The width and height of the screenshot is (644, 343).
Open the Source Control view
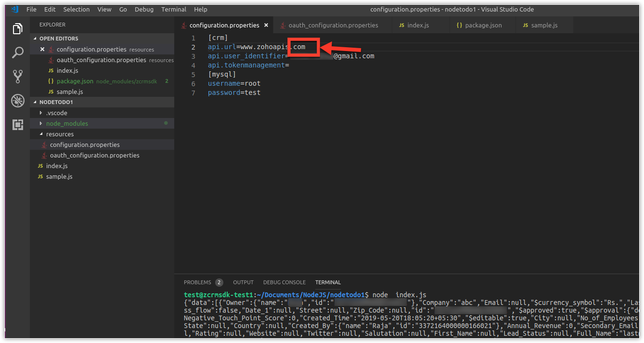pos(18,77)
